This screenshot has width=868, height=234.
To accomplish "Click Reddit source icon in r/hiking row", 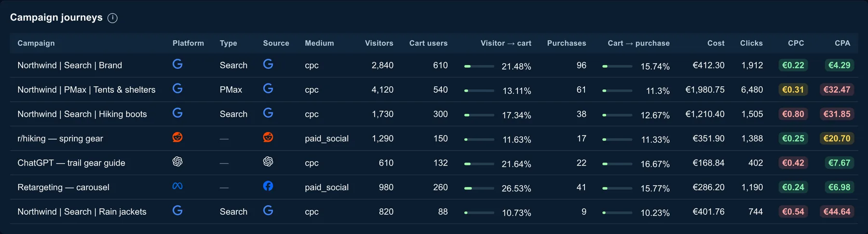I will (x=268, y=137).
